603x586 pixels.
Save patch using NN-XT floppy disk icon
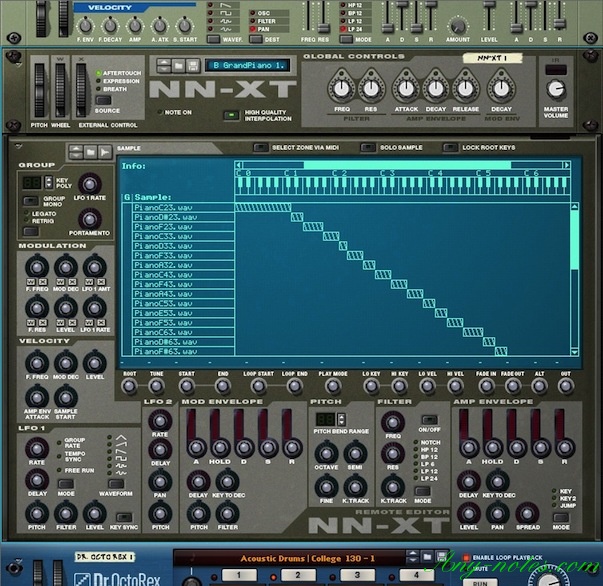click(x=193, y=66)
